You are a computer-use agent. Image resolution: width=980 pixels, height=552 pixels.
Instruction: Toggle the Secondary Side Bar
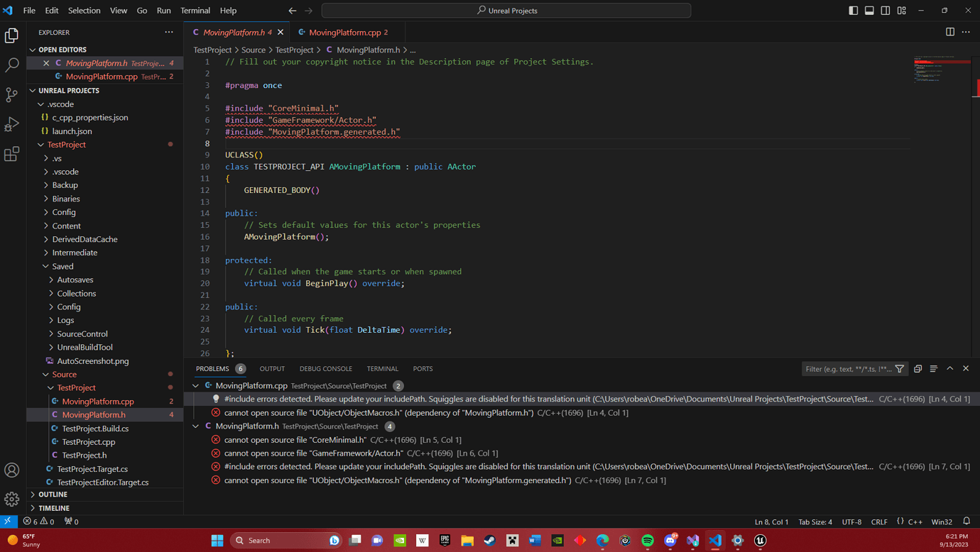pyautogui.click(x=885, y=10)
